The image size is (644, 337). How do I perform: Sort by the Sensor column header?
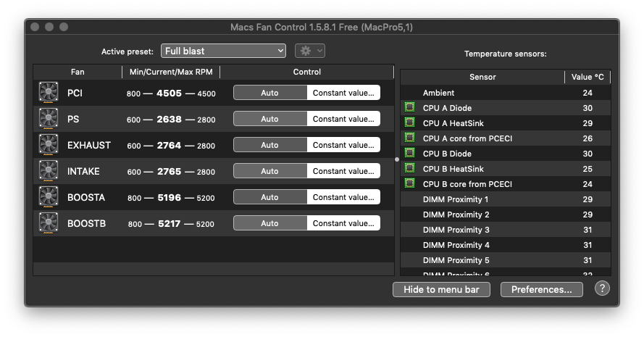tap(482, 77)
